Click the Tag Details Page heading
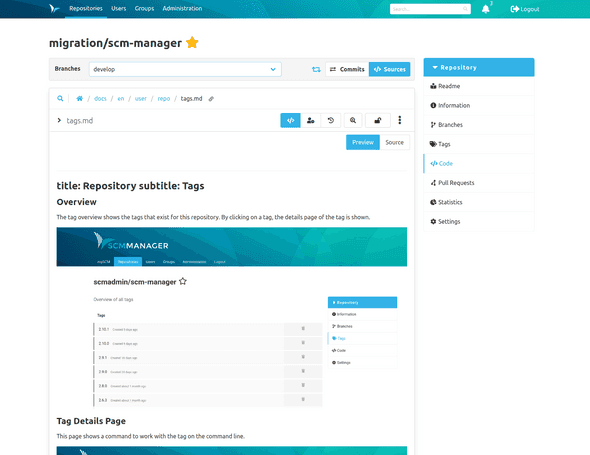590x455 pixels. (91, 421)
